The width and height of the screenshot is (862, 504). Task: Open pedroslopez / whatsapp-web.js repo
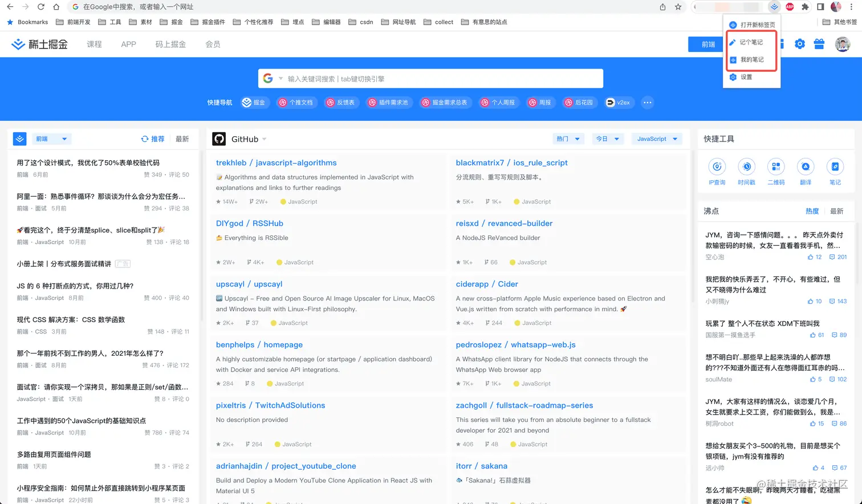(515, 345)
